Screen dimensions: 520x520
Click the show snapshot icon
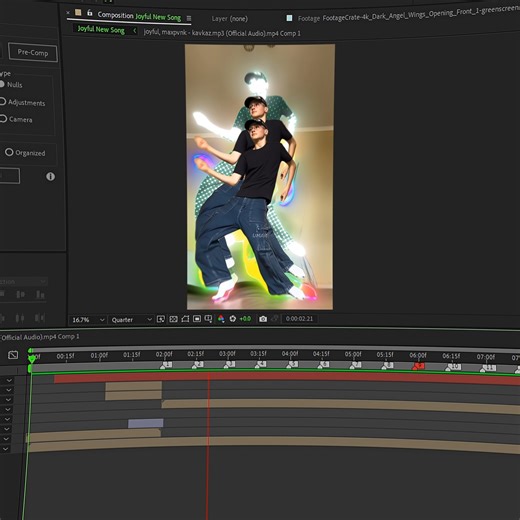(x=275, y=319)
